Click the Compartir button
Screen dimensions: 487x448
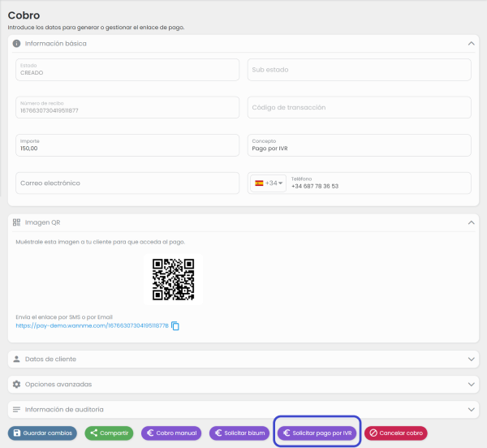(109, 433)
